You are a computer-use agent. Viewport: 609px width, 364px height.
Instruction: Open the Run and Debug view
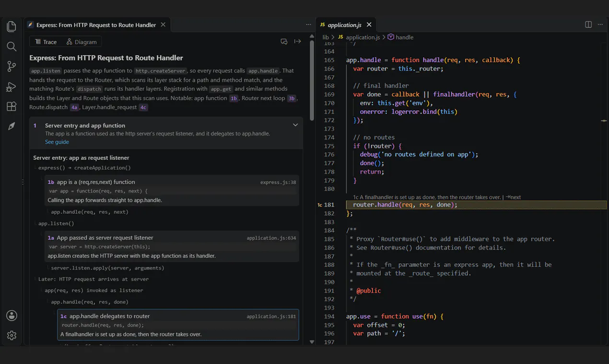tap(12, 87)
